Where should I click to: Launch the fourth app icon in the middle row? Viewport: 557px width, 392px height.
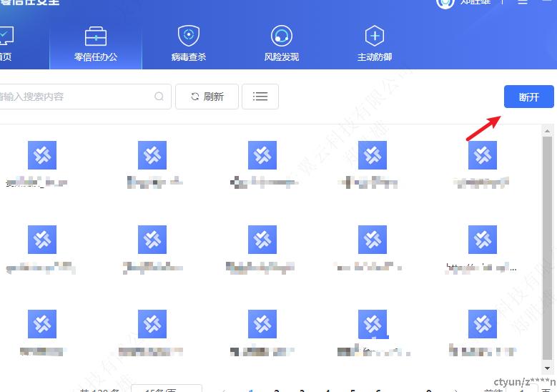coord(373,240)
